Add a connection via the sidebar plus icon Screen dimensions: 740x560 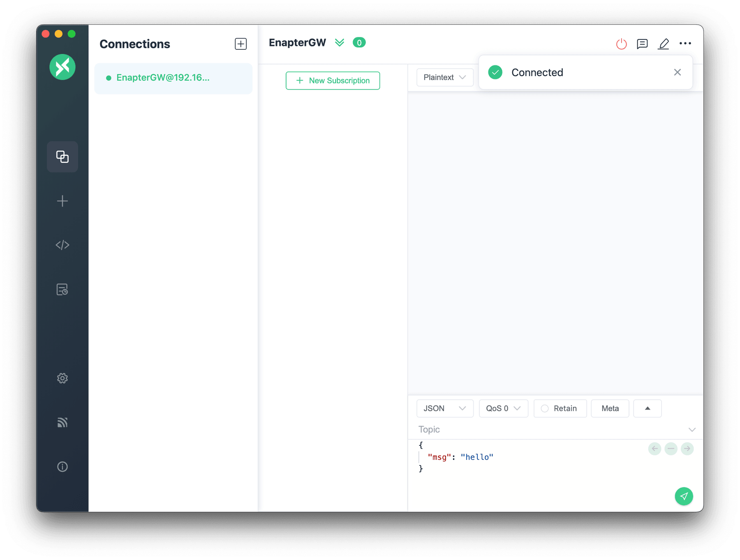point(62,201)
